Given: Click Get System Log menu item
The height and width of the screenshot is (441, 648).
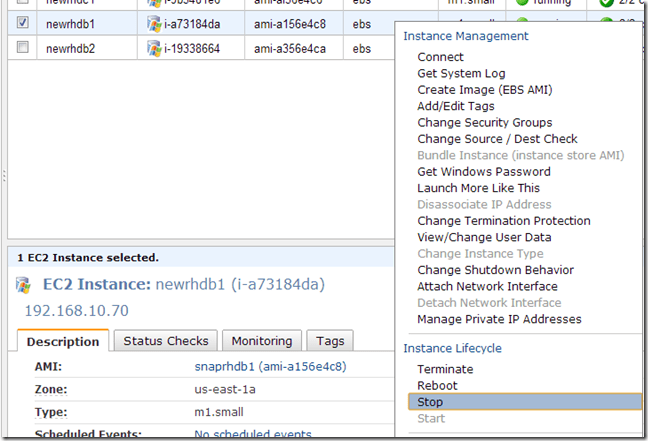Looking at the screenshot, I should point(461,73).
